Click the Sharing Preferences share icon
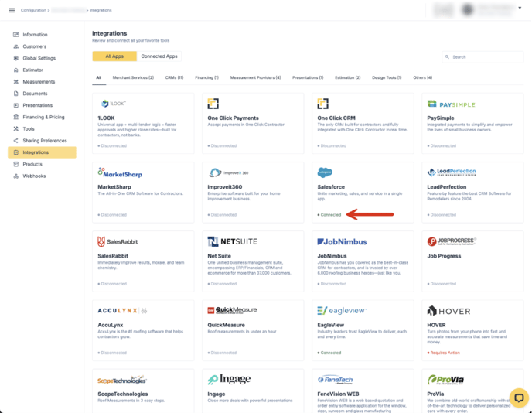Viewport: 532px width, 413px height. 15,141
